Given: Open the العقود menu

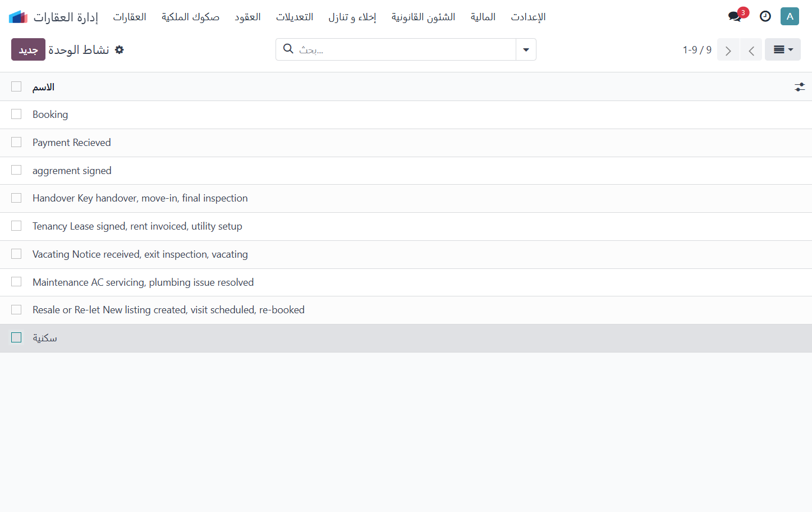Looking at the screenshot, I should coord(247,17).
